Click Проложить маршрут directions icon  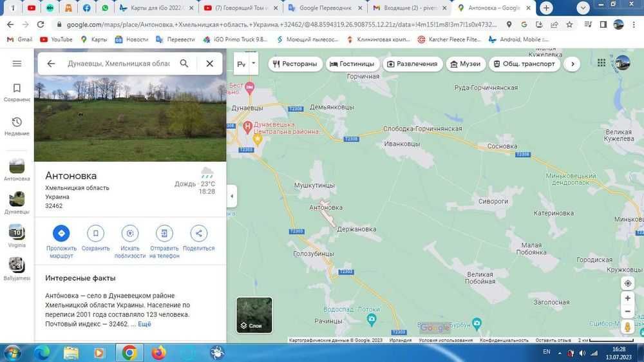(61, 233)
